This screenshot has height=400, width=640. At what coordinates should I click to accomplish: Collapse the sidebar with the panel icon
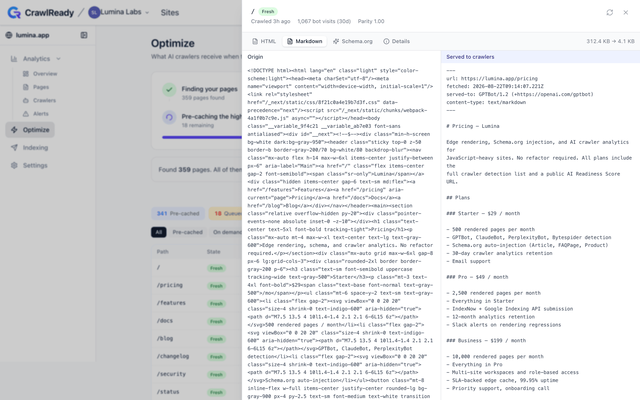84,35
